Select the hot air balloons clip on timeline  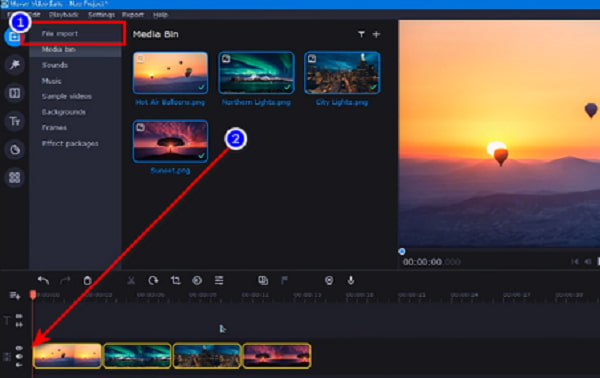(67, 355)
